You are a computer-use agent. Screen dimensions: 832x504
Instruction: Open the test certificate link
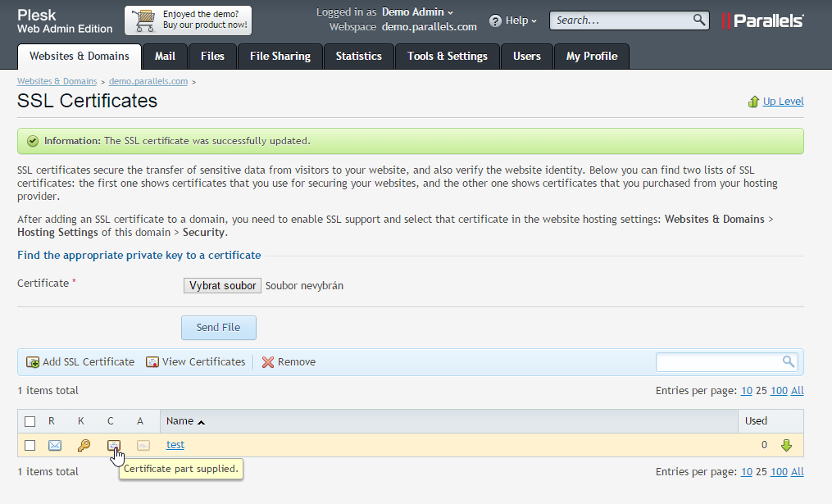tap(175, 445)
